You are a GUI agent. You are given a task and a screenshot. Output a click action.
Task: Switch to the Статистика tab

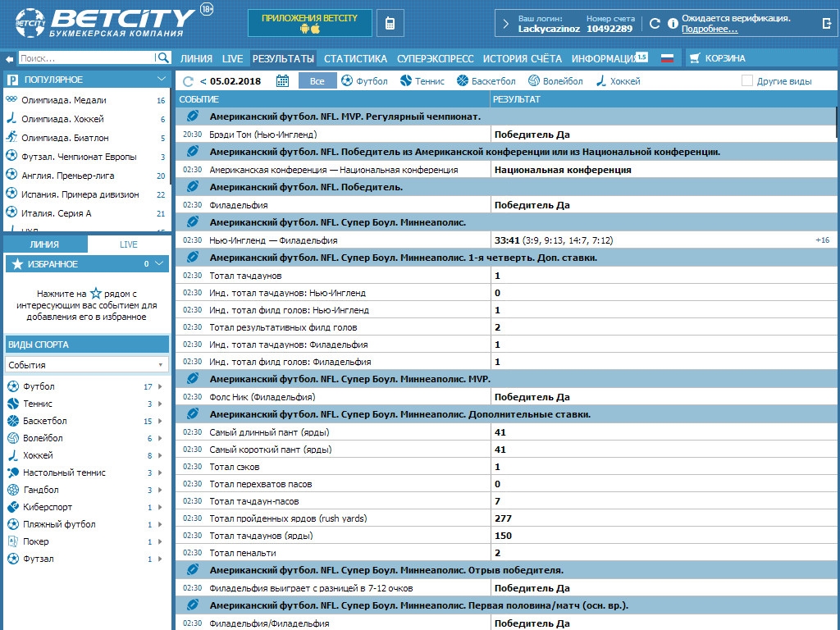click(x=355, y=58)
